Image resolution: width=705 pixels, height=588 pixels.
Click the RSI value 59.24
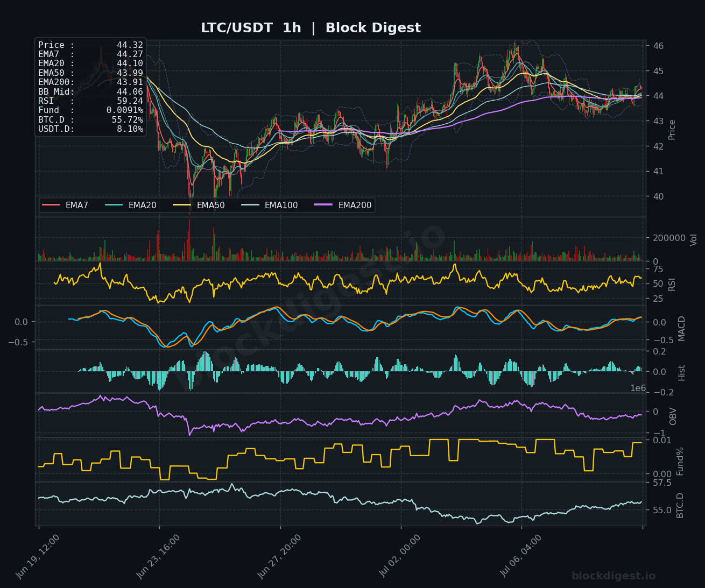130,101
